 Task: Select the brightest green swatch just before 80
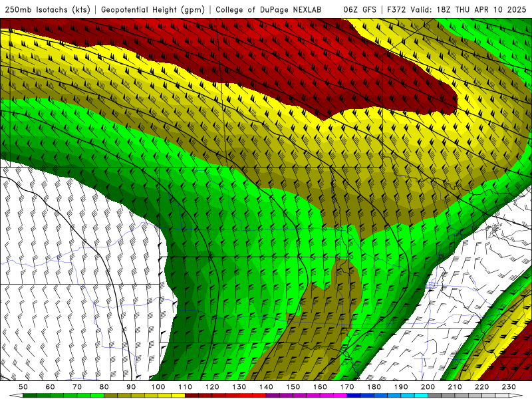(x=97, y=396)
